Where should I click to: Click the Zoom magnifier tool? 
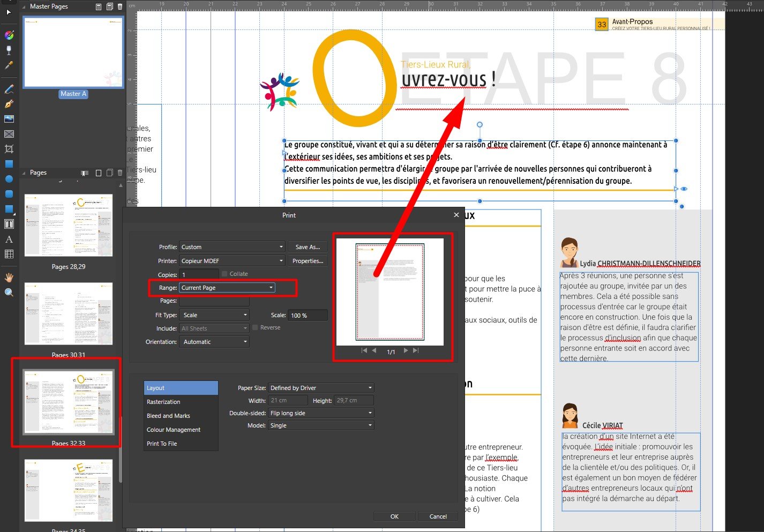(9, 293)
